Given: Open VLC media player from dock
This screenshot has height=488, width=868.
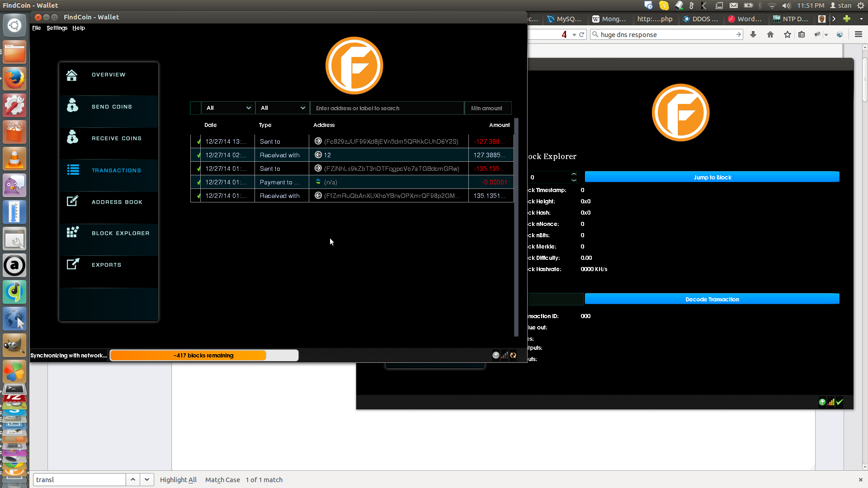Looking at the screenshot, I should (14, 159).
